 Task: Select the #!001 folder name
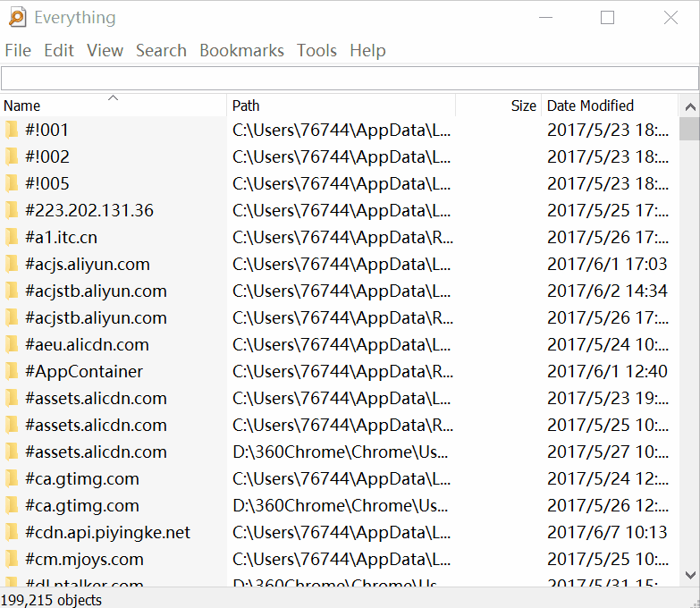click(46, 130)
